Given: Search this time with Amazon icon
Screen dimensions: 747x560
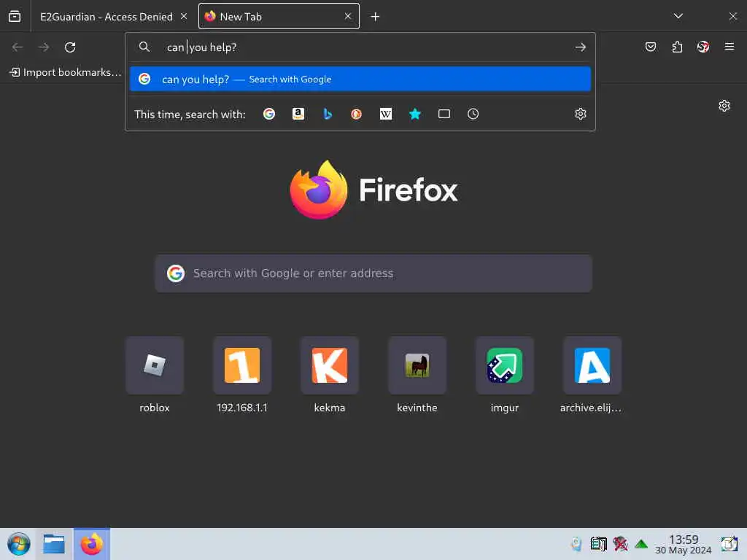Looking at the screenshot, I should tap(298, 114).
